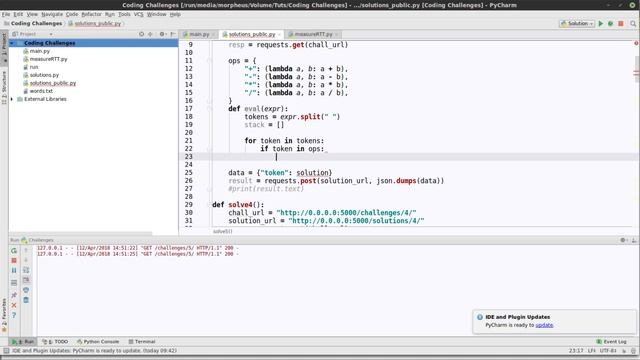640x360 pixels.
Task: Open the Solution run configuration dropdown
Action: coord(577,24)
